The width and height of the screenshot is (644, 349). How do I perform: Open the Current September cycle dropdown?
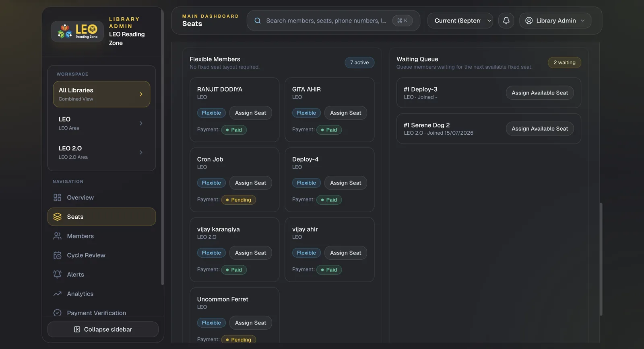point(460,21)
